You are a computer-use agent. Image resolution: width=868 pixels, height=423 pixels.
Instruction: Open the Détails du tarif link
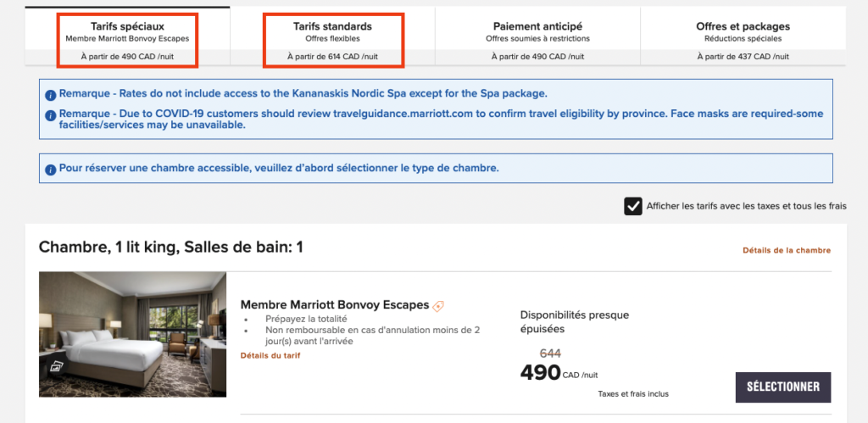tap(270, 355)
